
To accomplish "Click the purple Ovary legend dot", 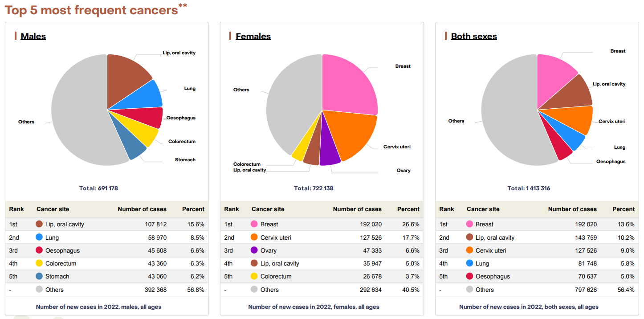I will click(x=254, y=250).
